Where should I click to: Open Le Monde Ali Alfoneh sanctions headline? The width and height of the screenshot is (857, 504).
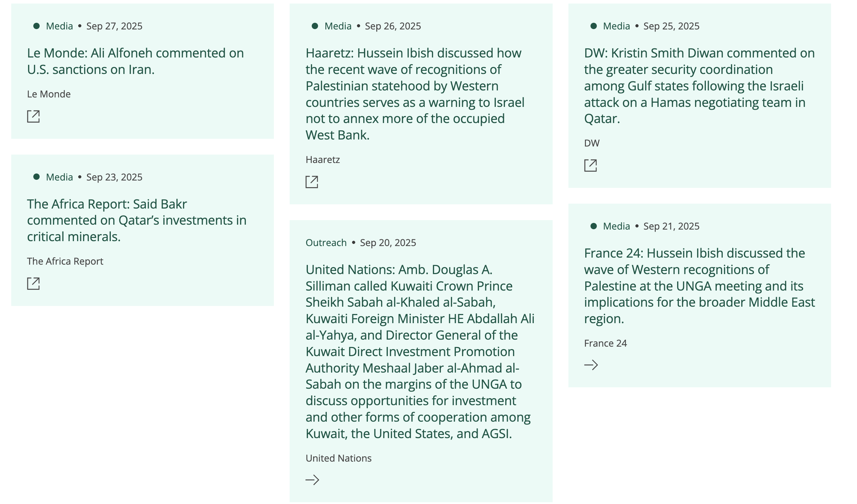[135, 61]
